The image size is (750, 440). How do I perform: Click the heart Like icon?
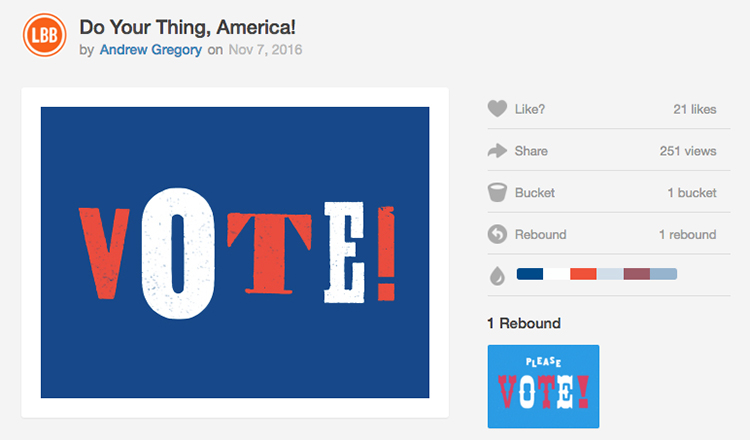pos(497,109)
